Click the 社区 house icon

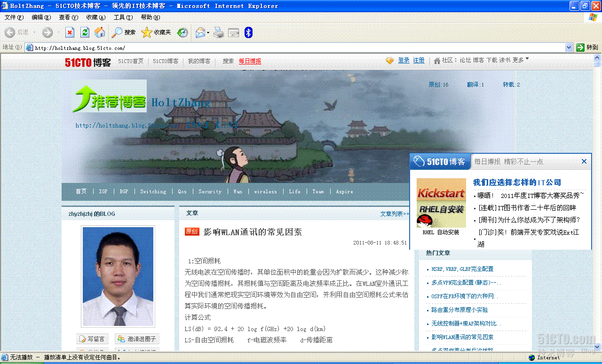(437, 61)
